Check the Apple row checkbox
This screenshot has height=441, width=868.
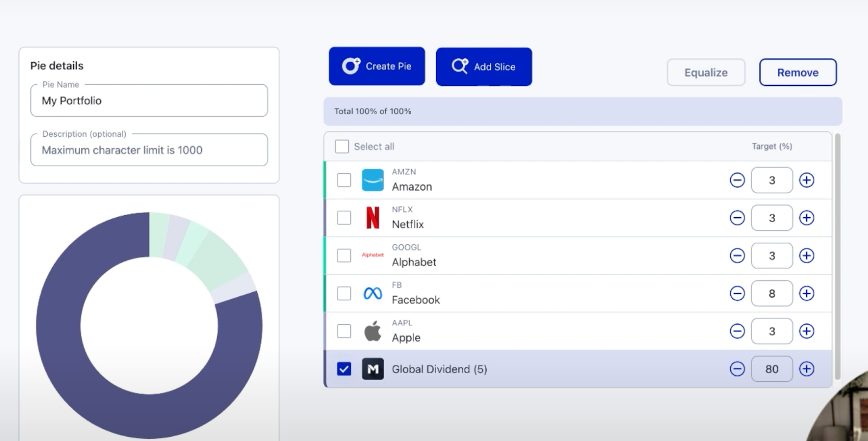pyautogui.click(x=344, y=331)
